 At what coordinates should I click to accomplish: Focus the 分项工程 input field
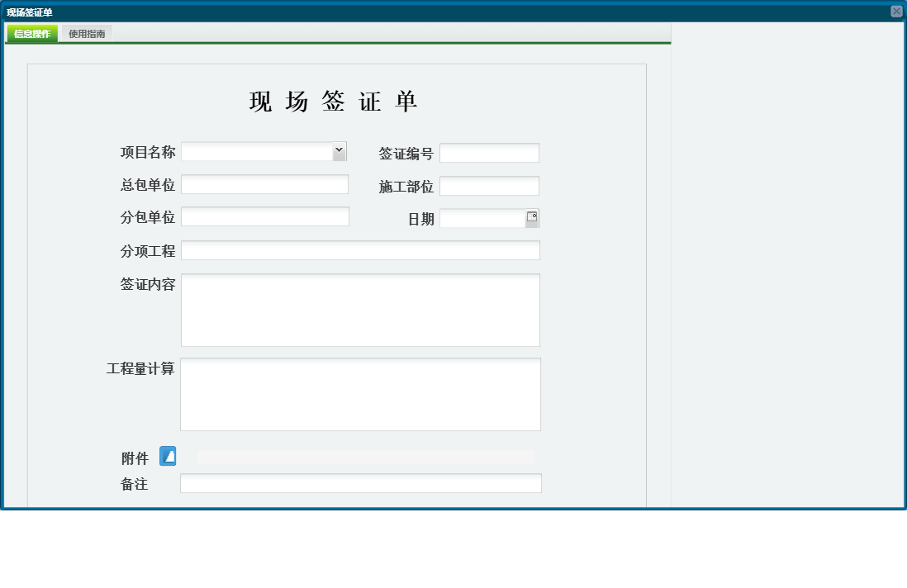[360, 250]
